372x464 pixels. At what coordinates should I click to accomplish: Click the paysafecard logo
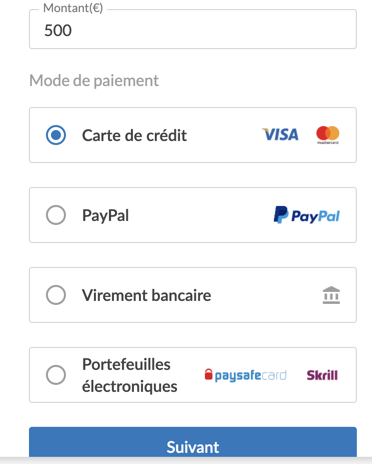(x=245, y=375)
